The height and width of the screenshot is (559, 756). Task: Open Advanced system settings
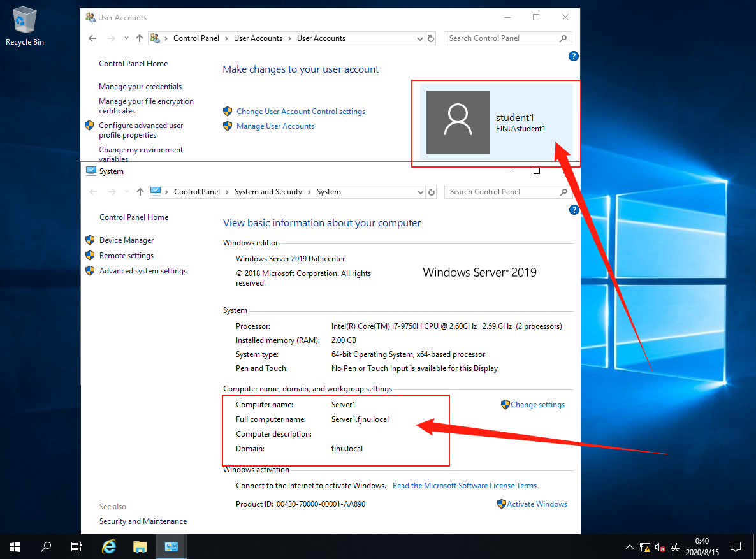[x=143, y=271]
